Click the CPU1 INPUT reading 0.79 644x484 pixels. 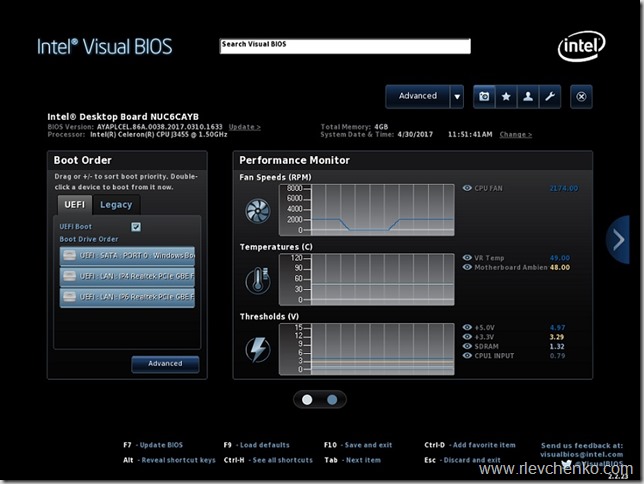coord(557,356)
